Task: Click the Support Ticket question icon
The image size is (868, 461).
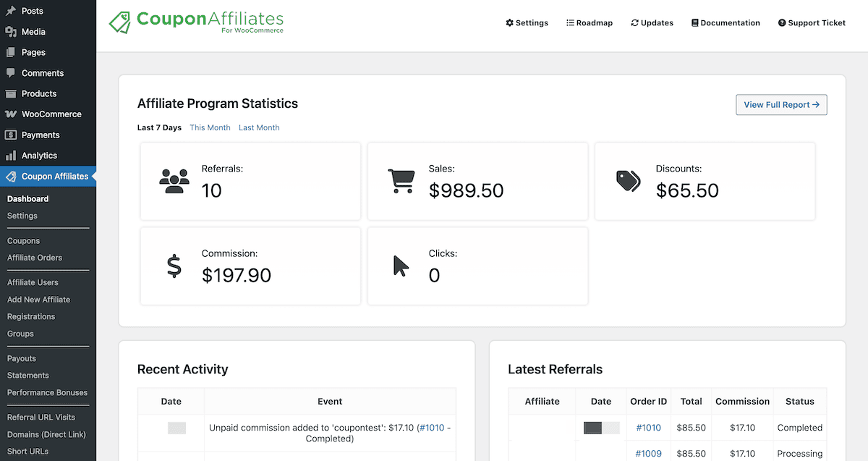Action: 782,22
